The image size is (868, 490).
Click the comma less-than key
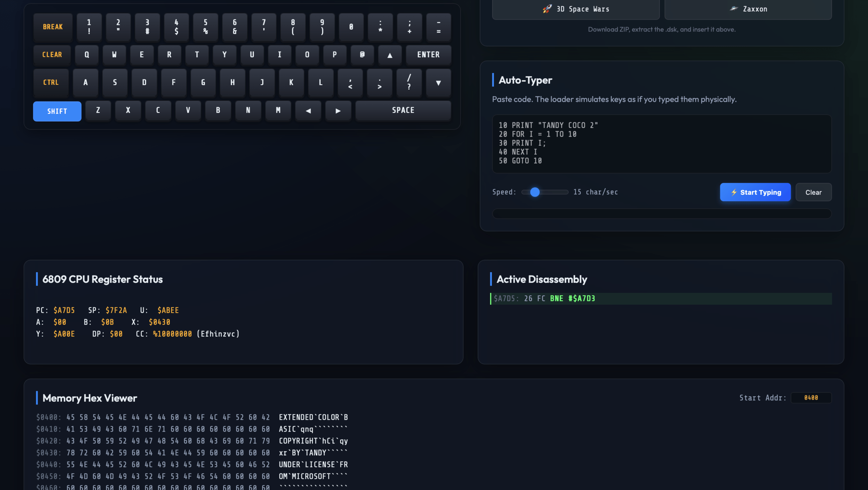click(x=350, y=82)
